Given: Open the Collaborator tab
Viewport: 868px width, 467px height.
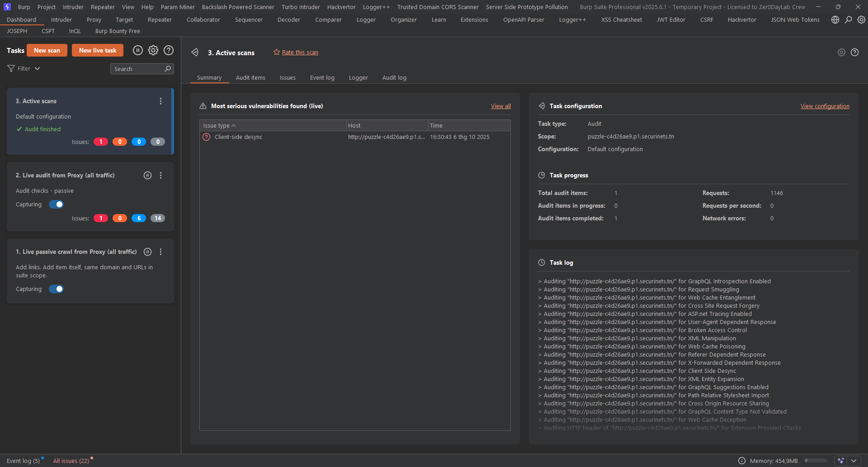Looking at the screenshot, I should (x=203, y=20).
